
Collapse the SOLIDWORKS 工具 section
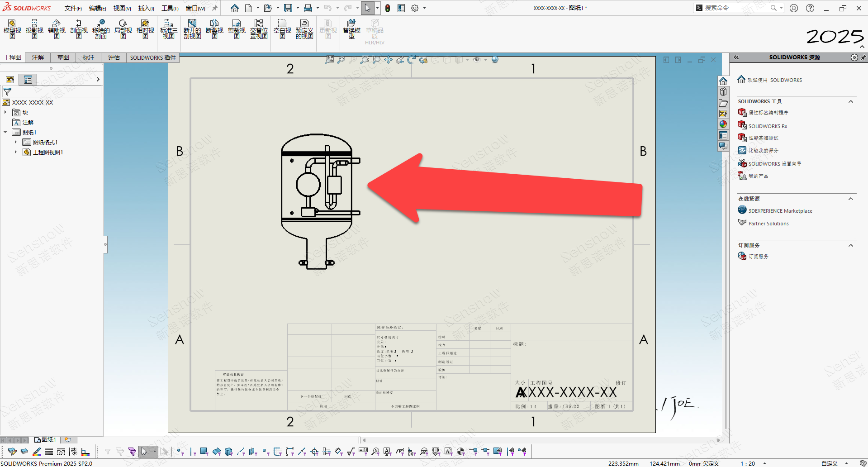(850, 101)
